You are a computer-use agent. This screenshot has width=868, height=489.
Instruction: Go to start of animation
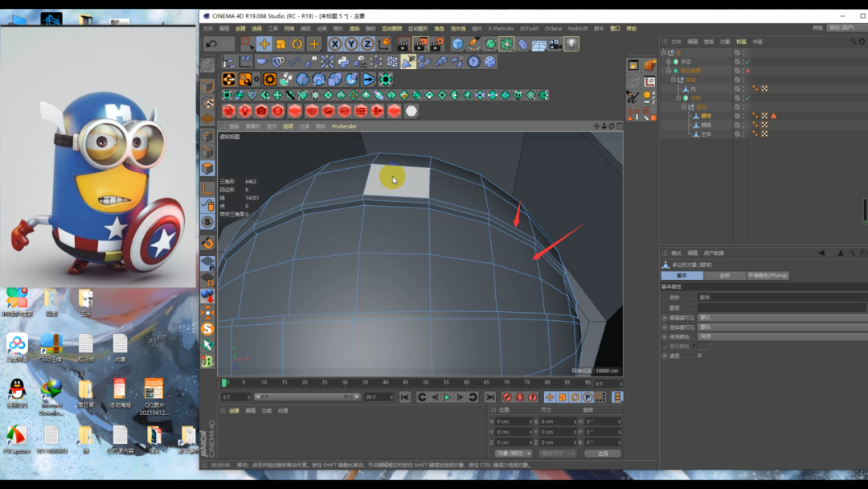pos(404,397)
